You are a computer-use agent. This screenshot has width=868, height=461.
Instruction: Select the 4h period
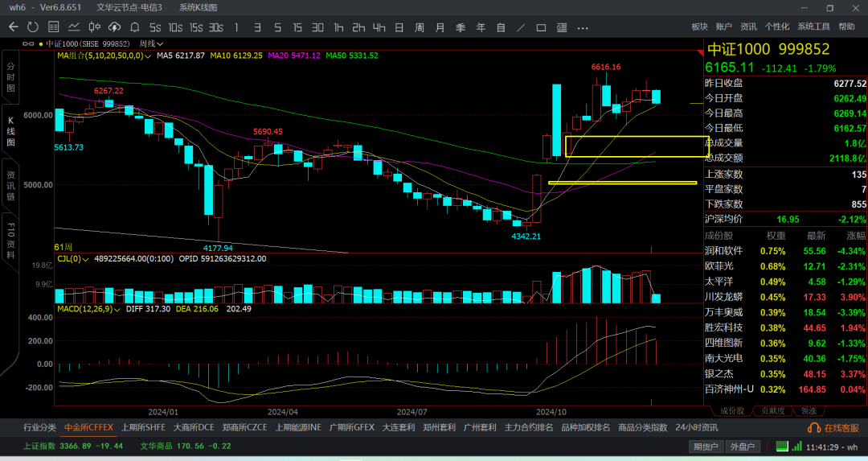[x=379, y=27]
